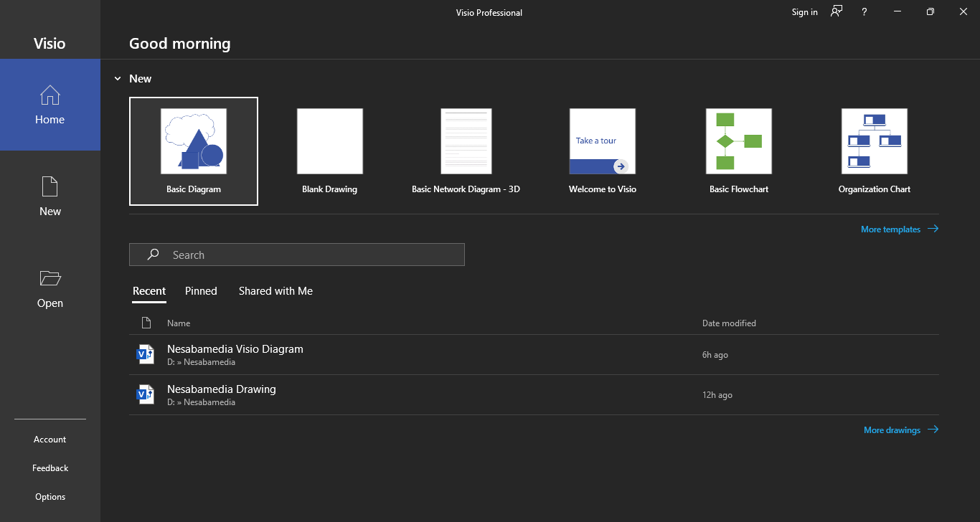Click Nesabamedia Drawing file icon

click(146, 395)
